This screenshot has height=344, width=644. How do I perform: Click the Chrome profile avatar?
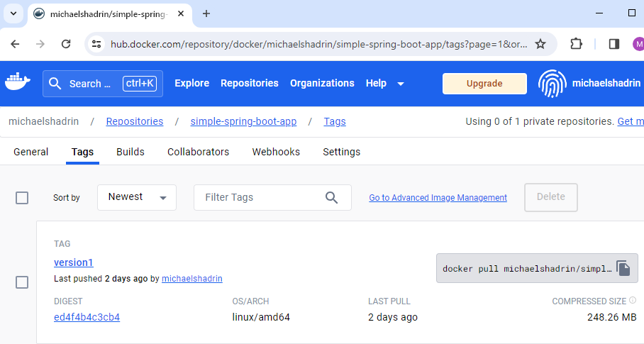pyautogui.click(x=638, y=44)
